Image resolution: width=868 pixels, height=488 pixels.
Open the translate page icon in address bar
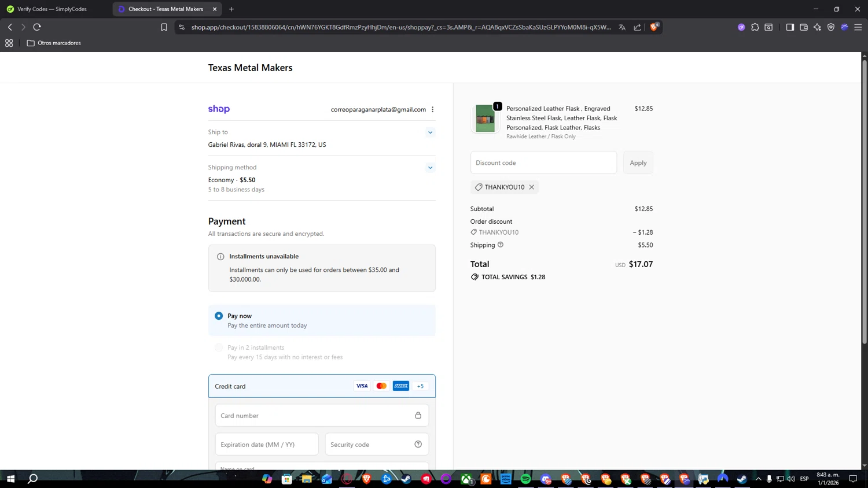click(622, 27)
